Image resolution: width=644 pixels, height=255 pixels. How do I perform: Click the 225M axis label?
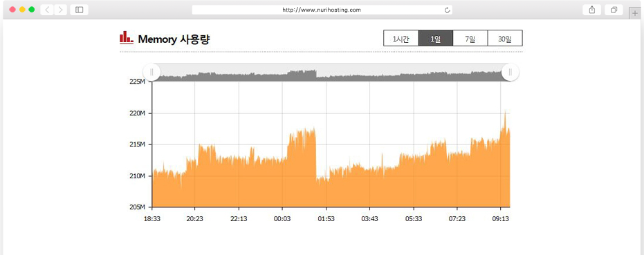coord(137,82)
